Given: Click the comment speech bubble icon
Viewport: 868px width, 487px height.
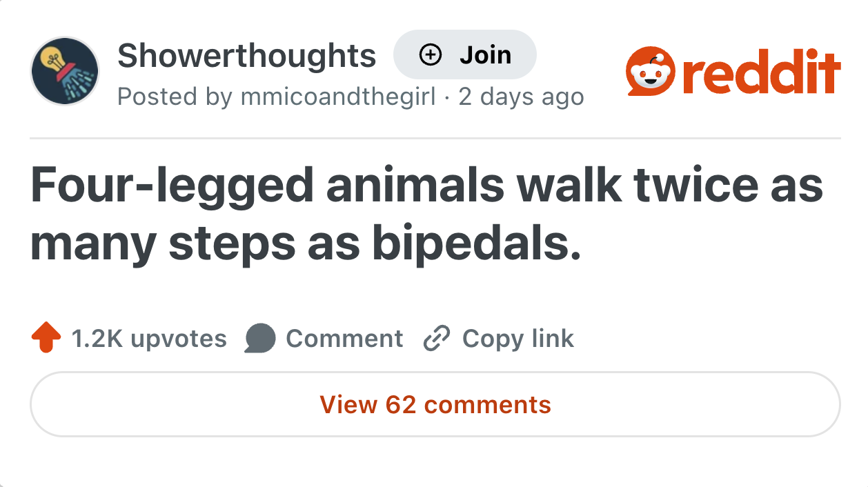Looking at the screenshot, I should tap(260, 339).
